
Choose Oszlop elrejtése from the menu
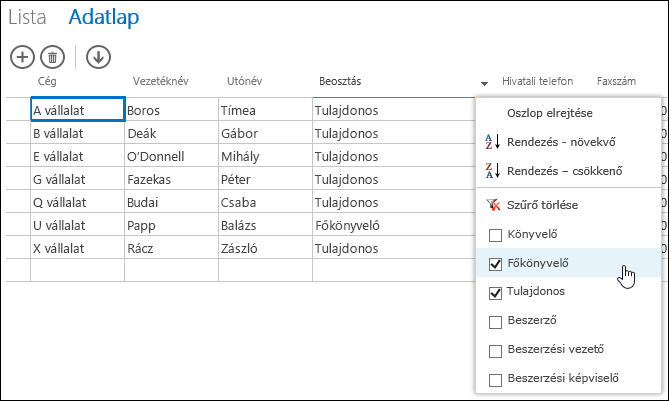click(550, 113)
